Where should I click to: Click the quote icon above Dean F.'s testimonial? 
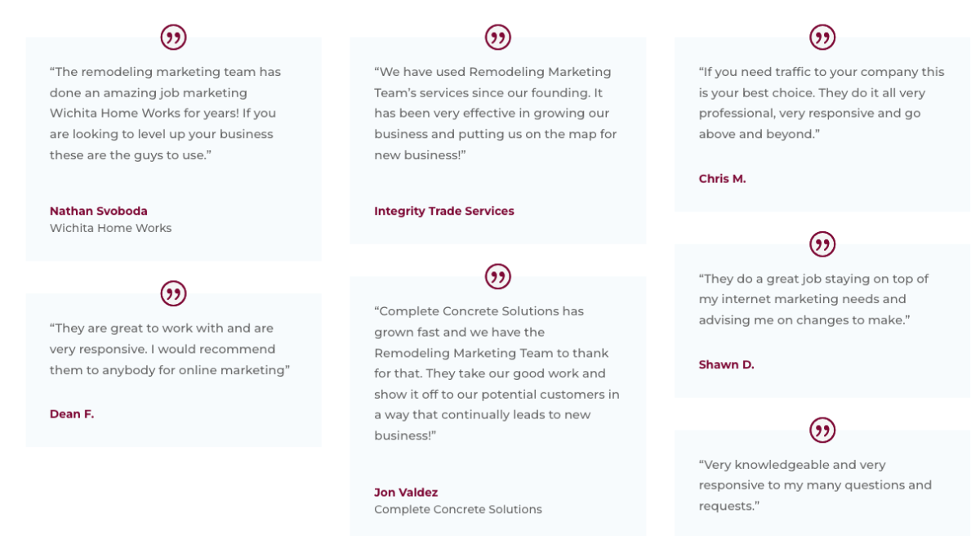pos(173,293)
